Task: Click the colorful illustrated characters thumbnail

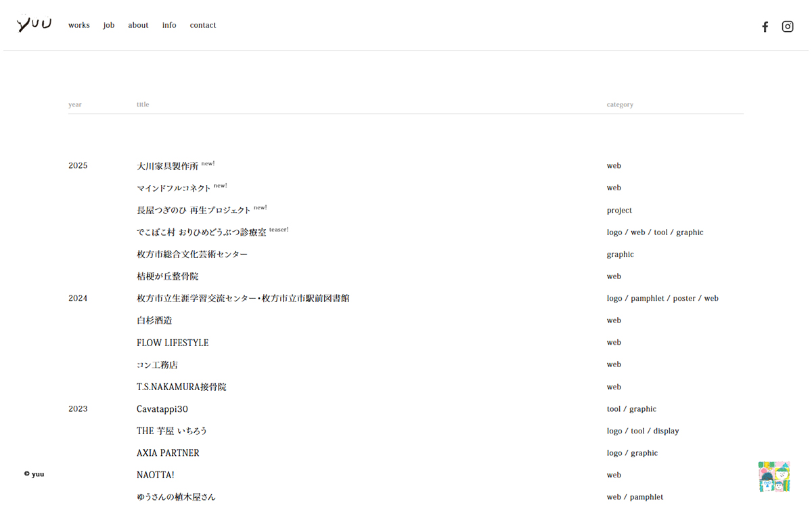Action: (x=774, y=476)
